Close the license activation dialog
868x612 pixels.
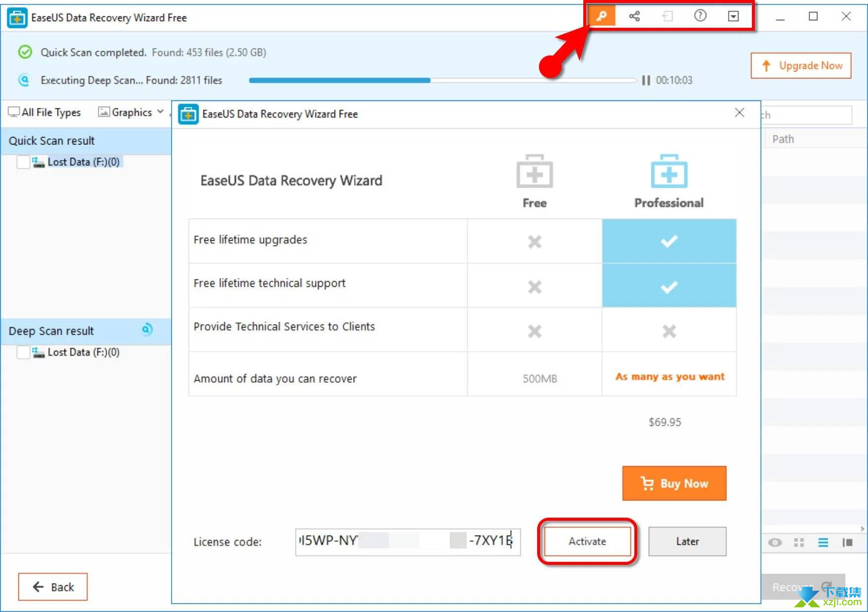point(740,113)
